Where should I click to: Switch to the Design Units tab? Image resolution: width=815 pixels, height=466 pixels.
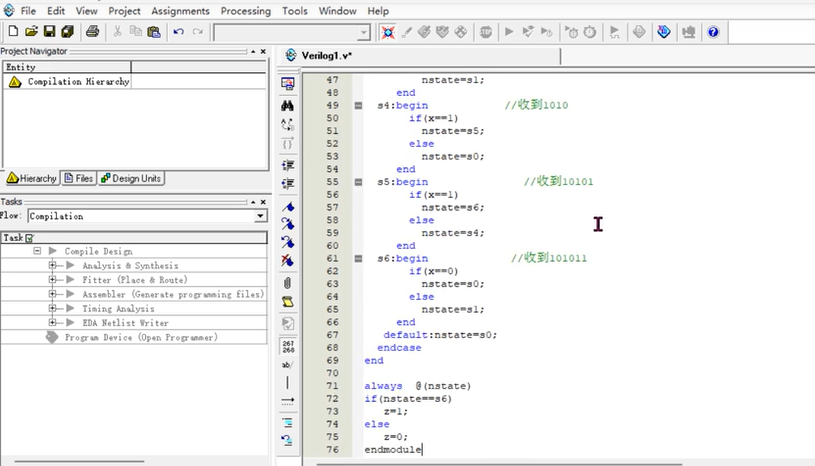click(131, 179)
